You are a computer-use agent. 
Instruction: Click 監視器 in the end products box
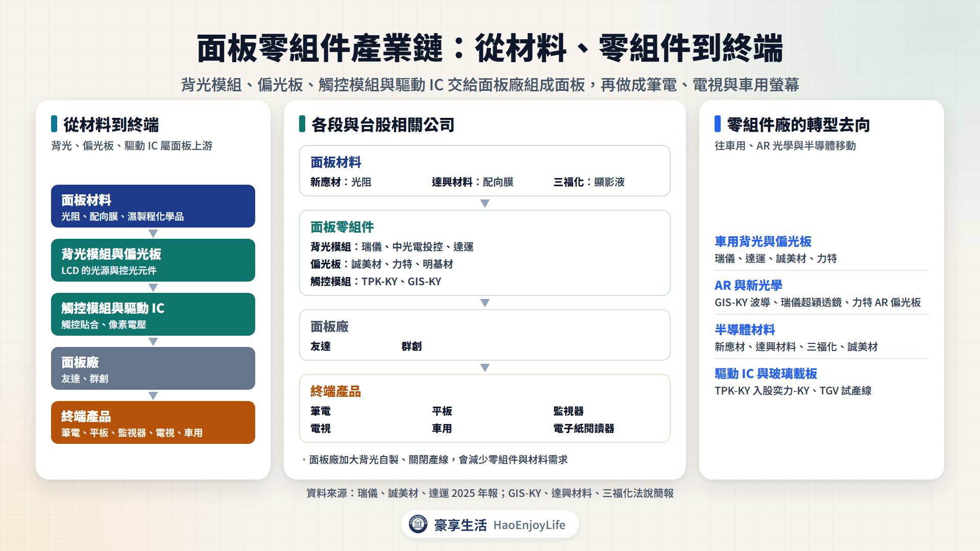click(569, 411)
